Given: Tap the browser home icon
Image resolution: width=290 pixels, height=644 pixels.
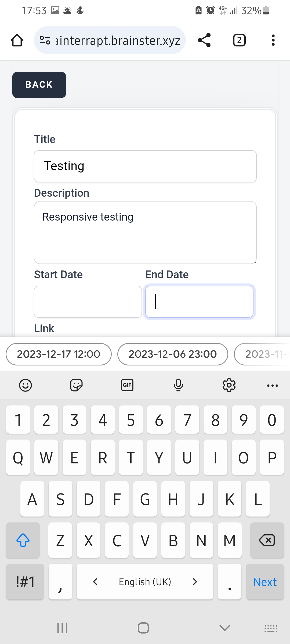Looking at the screenshot, I should (x=17, y=41).
